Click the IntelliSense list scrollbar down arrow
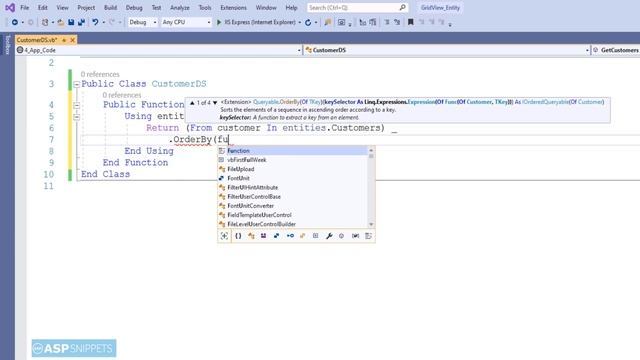The image size is (640, 360). coord(371,224)
